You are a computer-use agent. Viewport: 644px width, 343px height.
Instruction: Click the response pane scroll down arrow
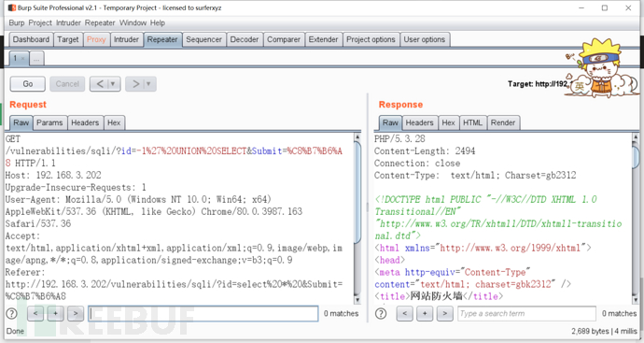636,300
